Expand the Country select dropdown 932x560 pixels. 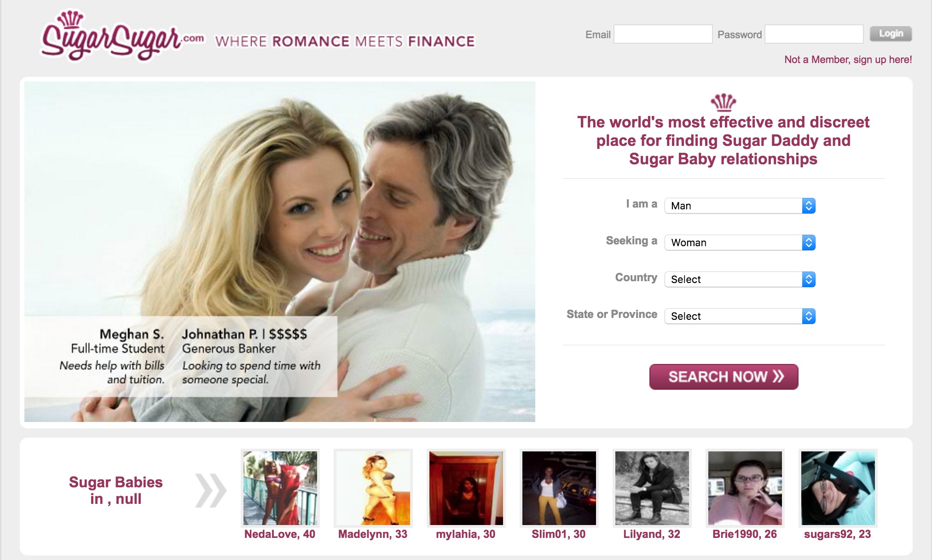[x=740, y=279]
